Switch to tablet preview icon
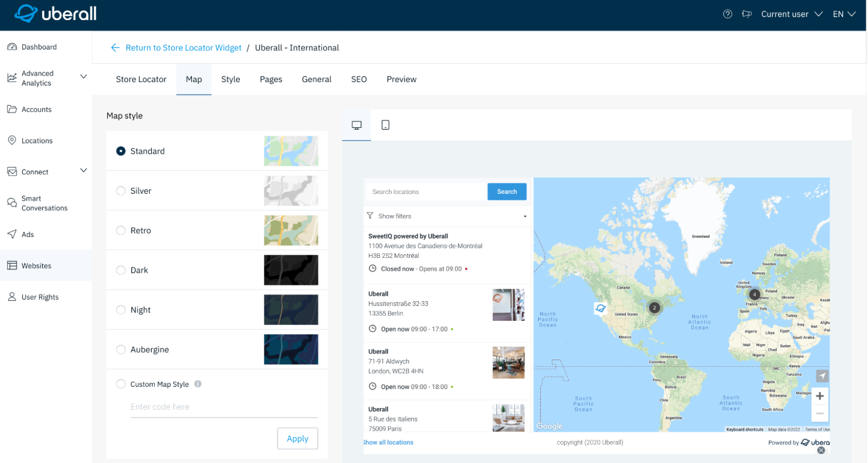 [385, 125]
